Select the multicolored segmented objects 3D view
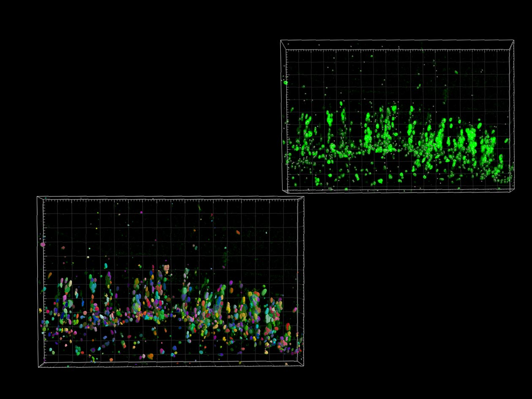Viewport: 532px width, 399px height. 171,282
